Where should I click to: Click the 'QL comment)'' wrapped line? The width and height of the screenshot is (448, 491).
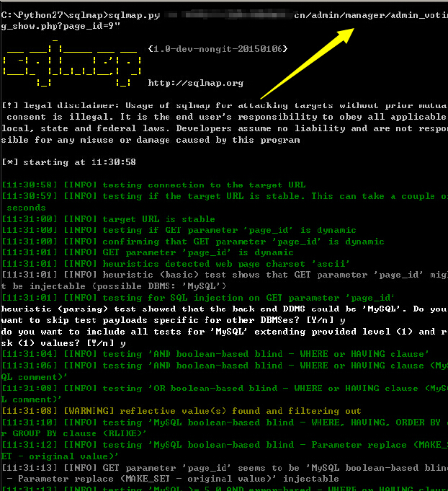pos(34,377)
